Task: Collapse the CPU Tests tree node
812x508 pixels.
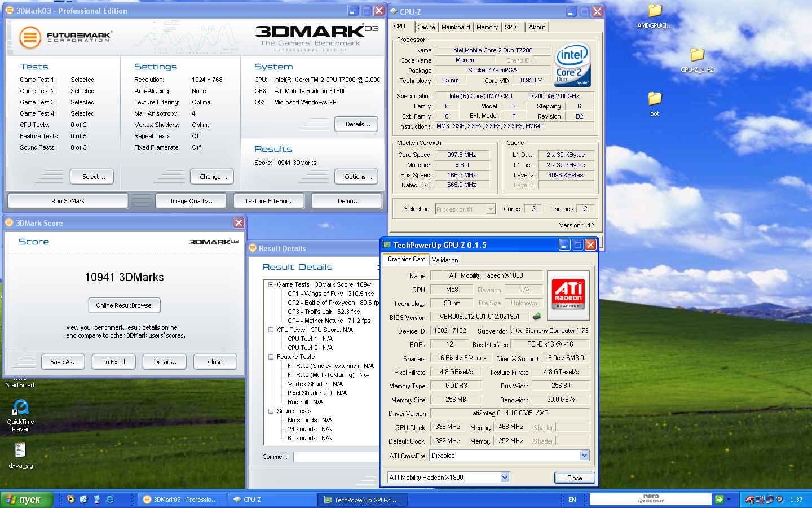Action: [x=271, y=330]
